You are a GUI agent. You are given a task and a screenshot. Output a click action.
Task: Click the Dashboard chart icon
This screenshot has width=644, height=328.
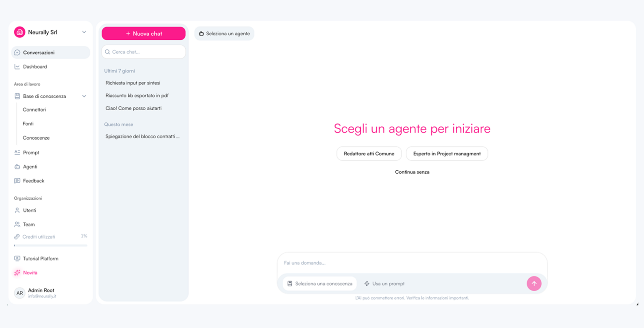point(17,67)
